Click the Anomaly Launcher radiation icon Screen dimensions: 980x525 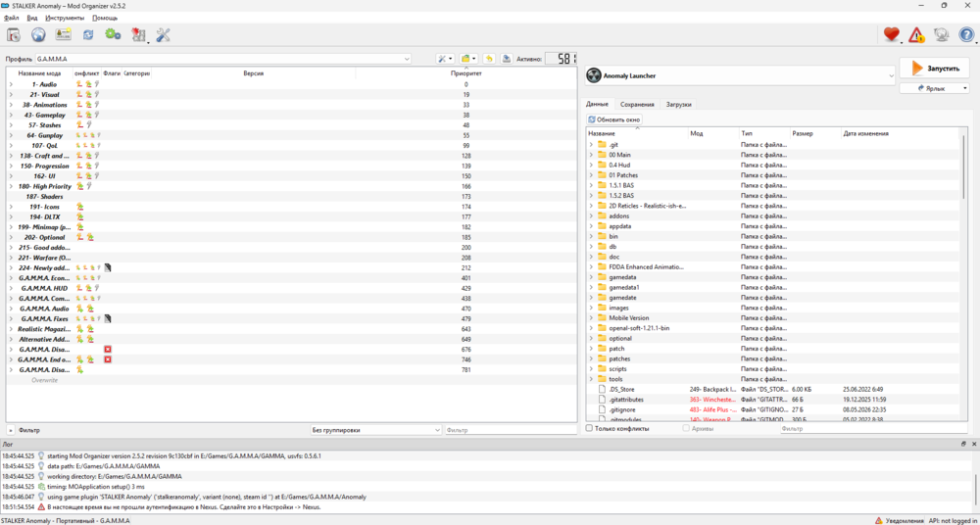click(x=595, y=75)
